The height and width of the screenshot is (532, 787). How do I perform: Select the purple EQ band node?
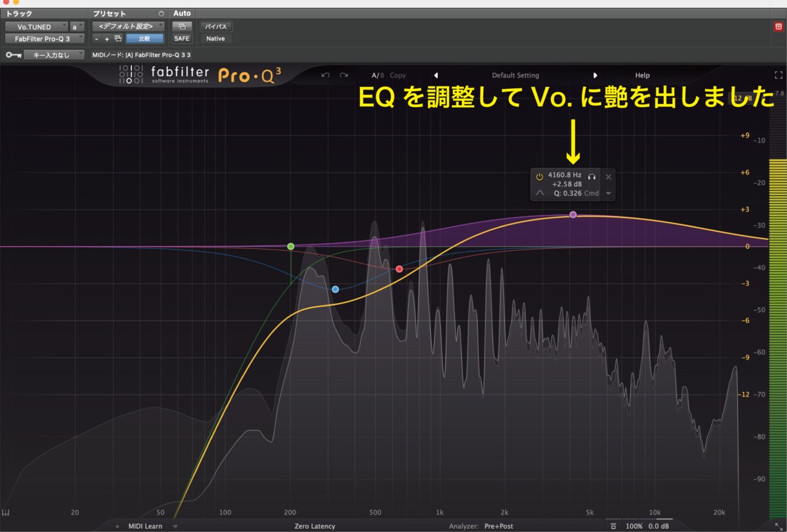[x=573, y=215]
